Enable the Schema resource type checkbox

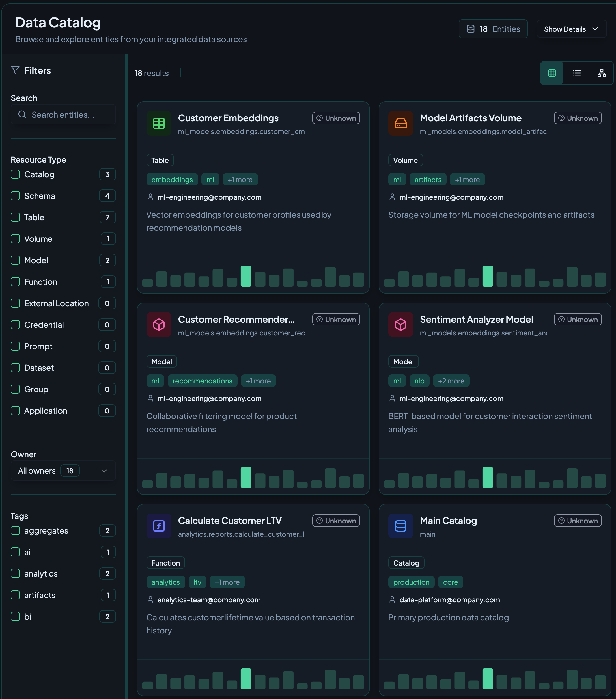[15, 196]
